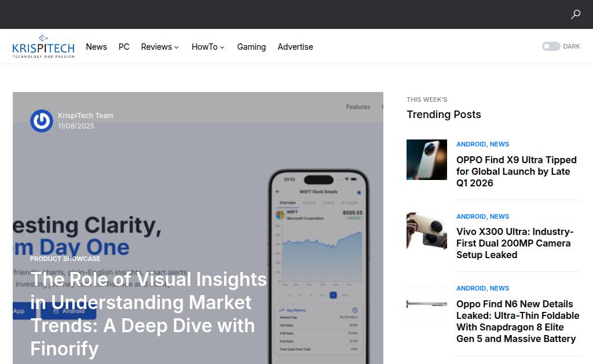The image size is (593, 364).
Task: Click Vivo X300 Ultra thumbnail
Action: [x=427, y=231]
